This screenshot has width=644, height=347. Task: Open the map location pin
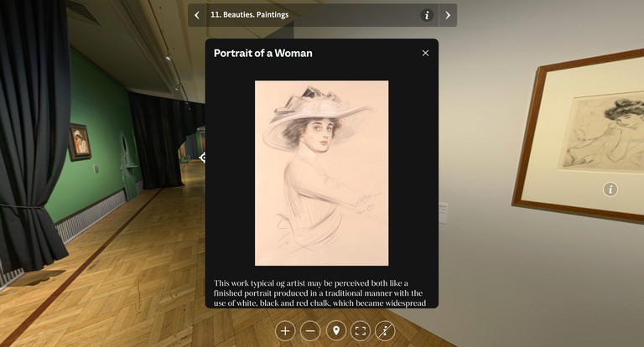pos(335,331)
